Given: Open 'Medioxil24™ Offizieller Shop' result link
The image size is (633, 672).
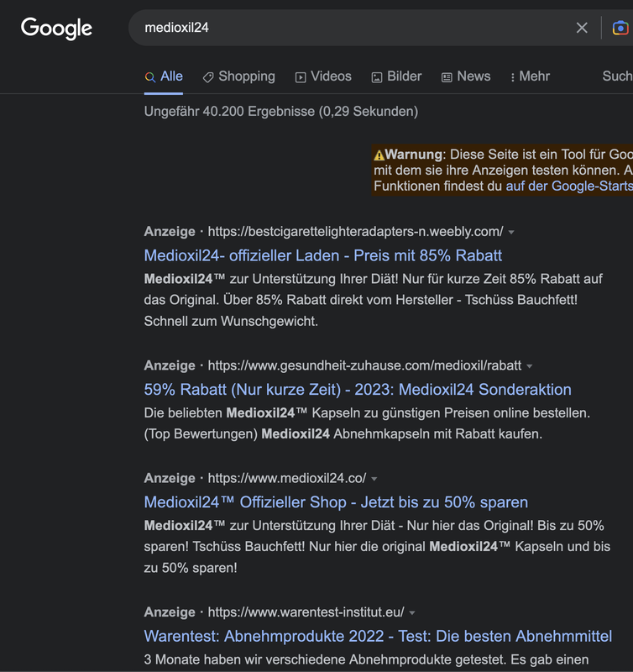Looking at the screenshot, I should click(336, 502).
